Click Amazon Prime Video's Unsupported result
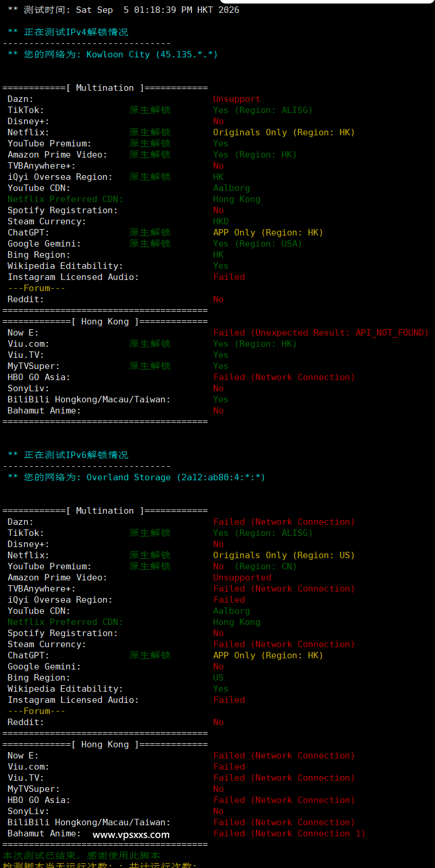The width and height of the screenshot is (435, 868). click(242, 577)
